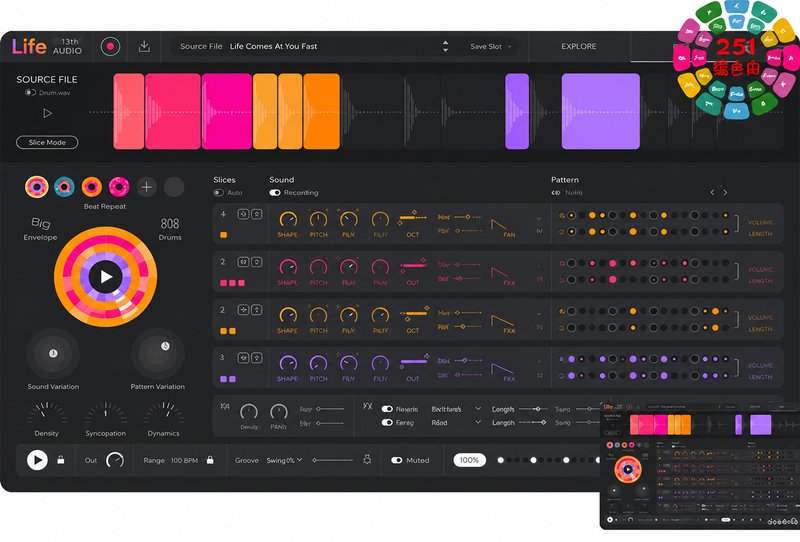The width and height of the screenshot is (800, 542).
Task: Toggle the upper switch in the FX section
Action: tap(387, 409)
